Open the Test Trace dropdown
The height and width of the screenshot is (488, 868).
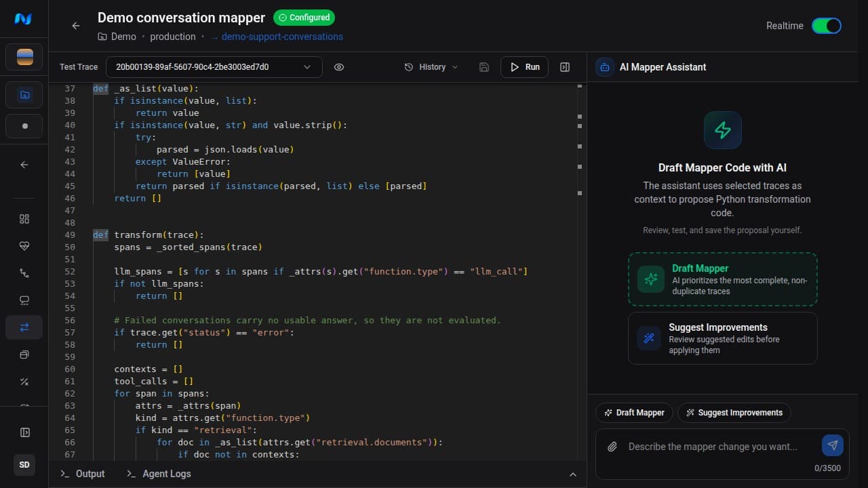pos(215,67)
